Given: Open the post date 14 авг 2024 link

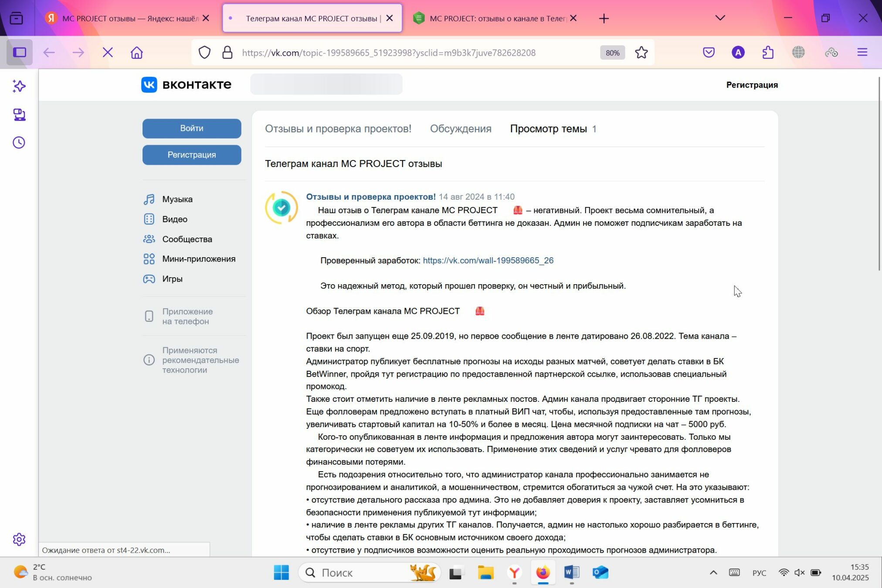Looking at the screenshot, I should [x=476, y=197].
